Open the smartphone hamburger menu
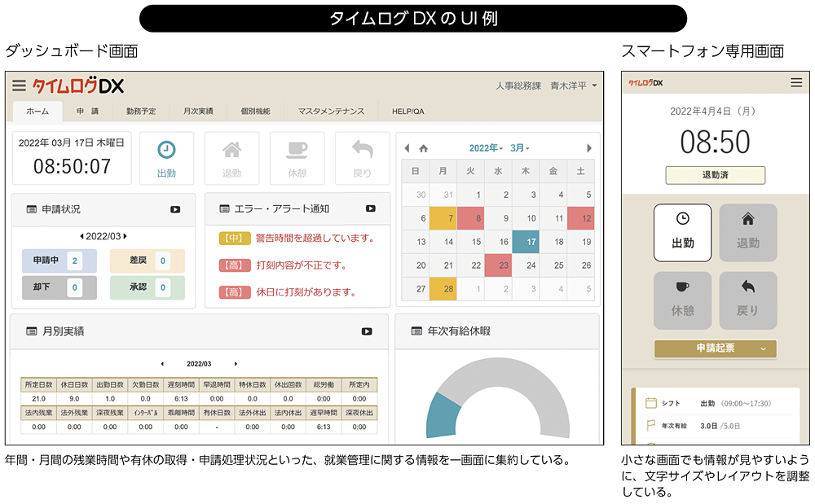This screenshot has width=815, height=504. tap(796, 82)
